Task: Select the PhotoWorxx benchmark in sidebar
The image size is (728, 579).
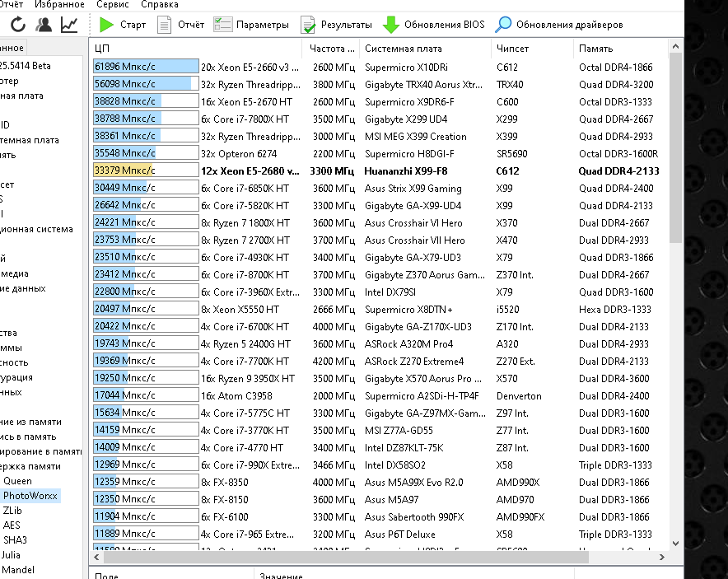Action: point(30,496)
